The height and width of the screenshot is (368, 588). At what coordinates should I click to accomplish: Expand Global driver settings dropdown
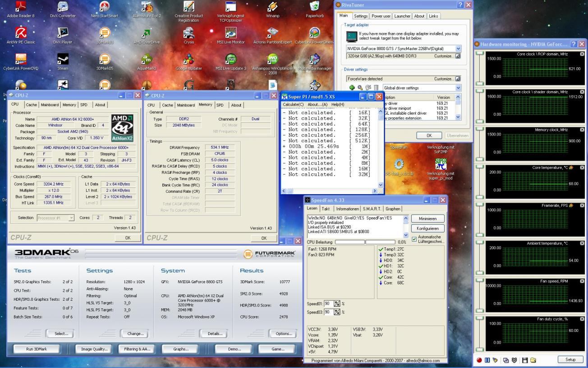459,88
